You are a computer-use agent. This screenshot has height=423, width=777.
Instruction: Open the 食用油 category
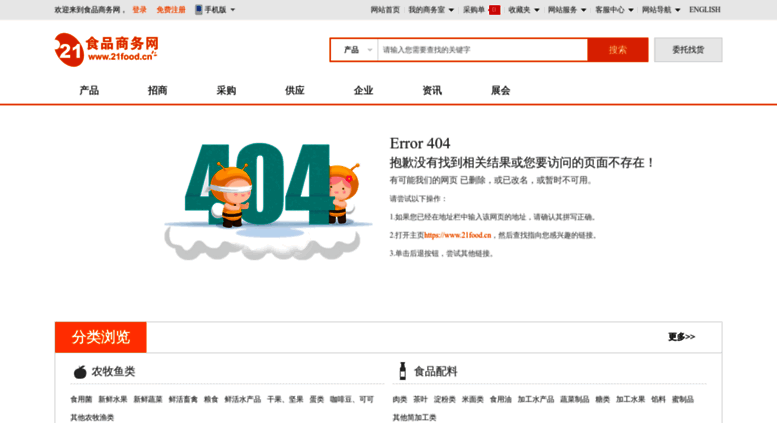click(500, 399)
